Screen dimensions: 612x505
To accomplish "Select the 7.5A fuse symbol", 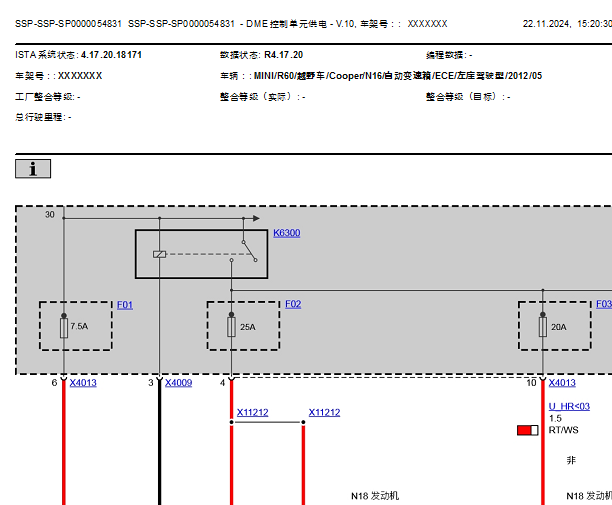I will click(64, 328).
